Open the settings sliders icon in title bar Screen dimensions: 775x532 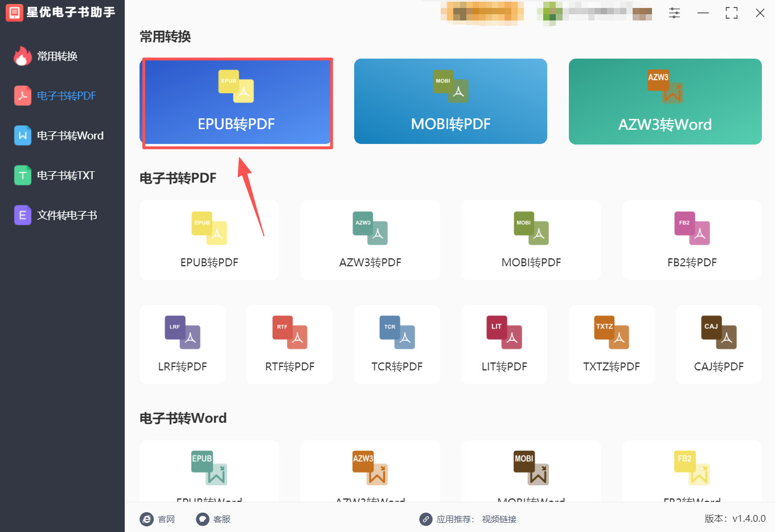tap(674, 13)
